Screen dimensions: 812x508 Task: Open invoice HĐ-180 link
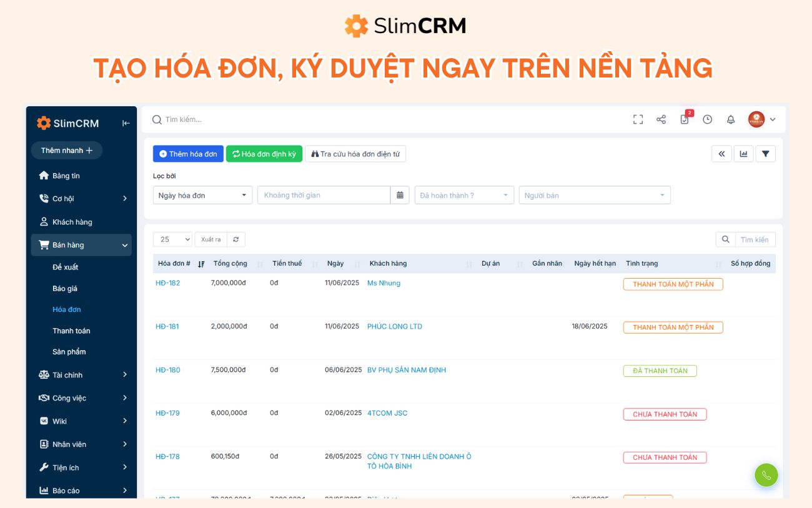167,369
